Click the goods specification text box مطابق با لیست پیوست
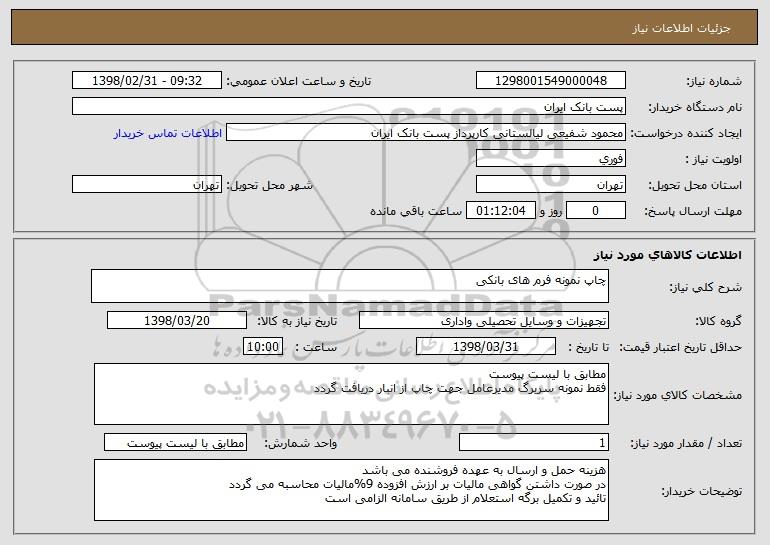Image resolution: width=770 pixels, height=545 pixels. (x=351, y=394)
